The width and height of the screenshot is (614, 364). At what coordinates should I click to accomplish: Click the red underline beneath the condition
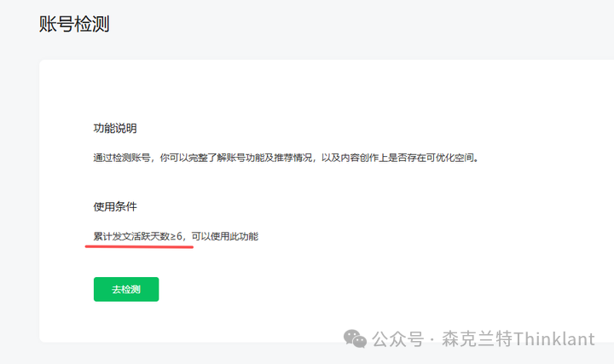pyautogui.click(x=139, y=247)
